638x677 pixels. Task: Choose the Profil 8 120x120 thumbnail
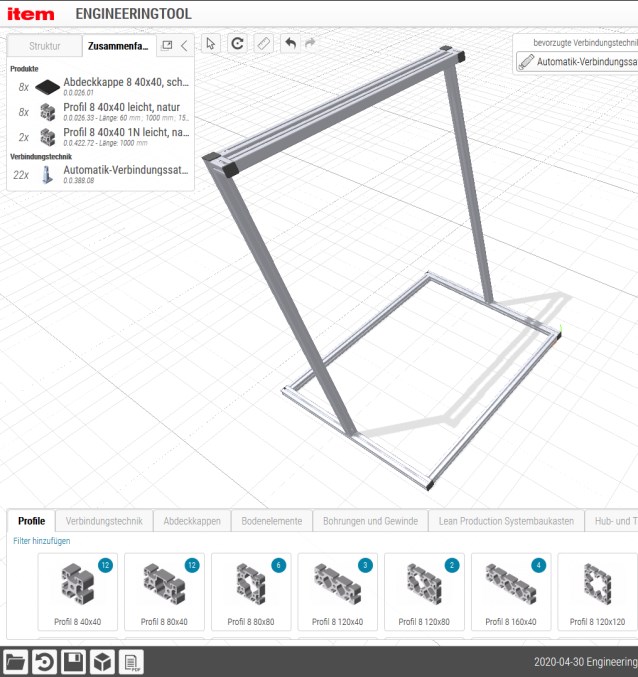click(597, 592)
